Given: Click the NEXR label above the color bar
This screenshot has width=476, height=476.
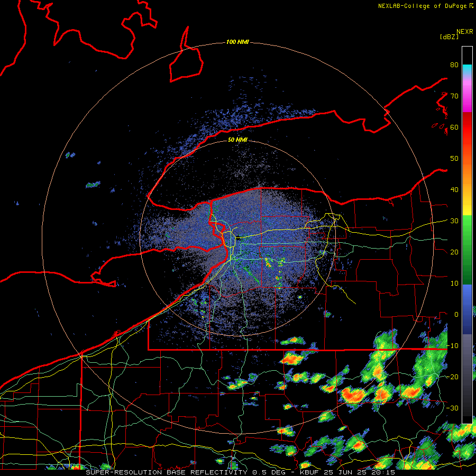Looking at the screenshot, I should click(465, 32).
